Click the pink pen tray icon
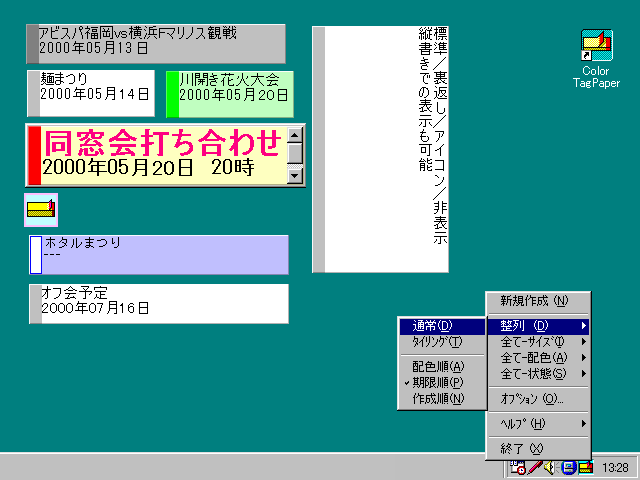This screenshot has width=640, height=480. [535, 467]
